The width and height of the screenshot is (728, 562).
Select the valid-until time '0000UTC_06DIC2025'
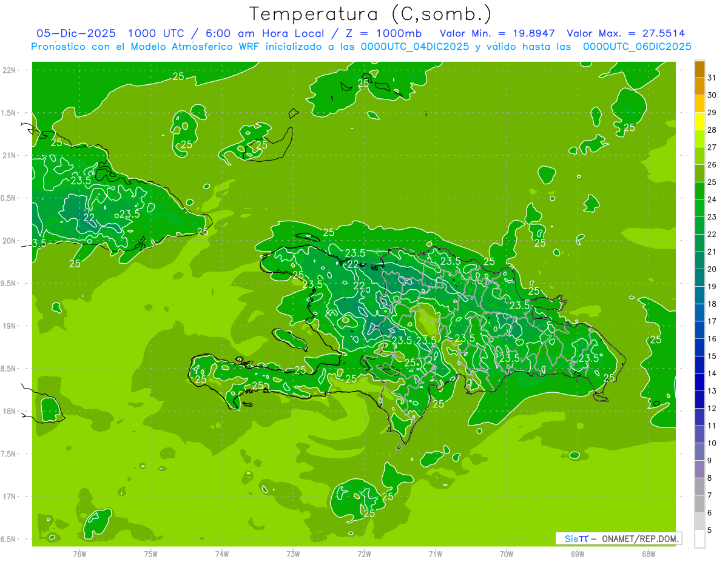click(637, 47)
